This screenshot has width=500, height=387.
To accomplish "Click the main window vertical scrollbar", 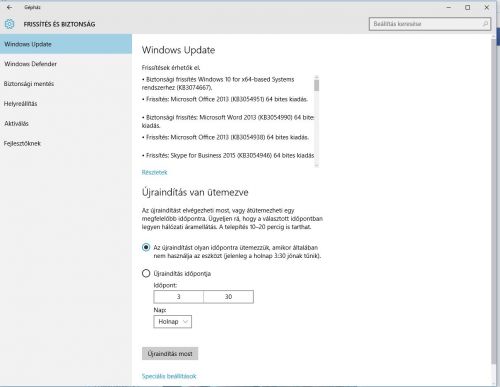I will 494,200.
